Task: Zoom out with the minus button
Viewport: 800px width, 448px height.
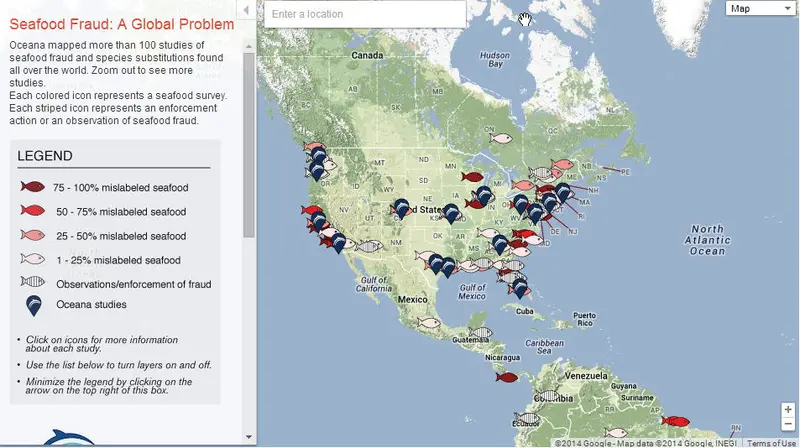Action: 788,424
